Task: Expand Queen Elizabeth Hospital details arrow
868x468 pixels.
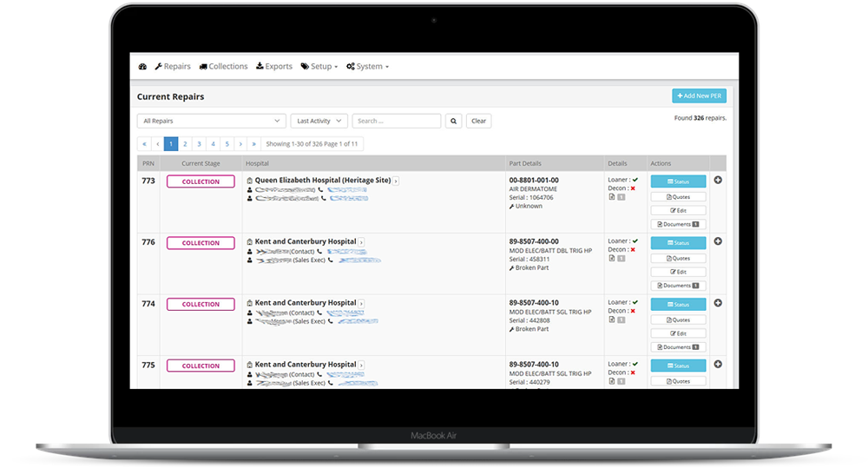Action: pos(396,181)
